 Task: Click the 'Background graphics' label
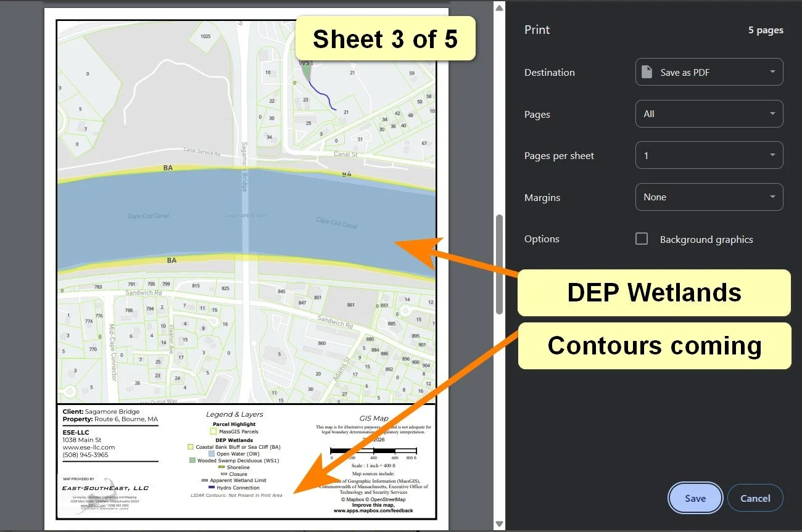tap(706, 239)
